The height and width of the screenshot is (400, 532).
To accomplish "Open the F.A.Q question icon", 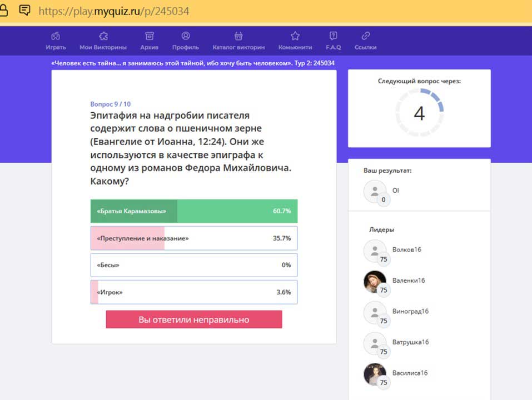I will [333, 36].
